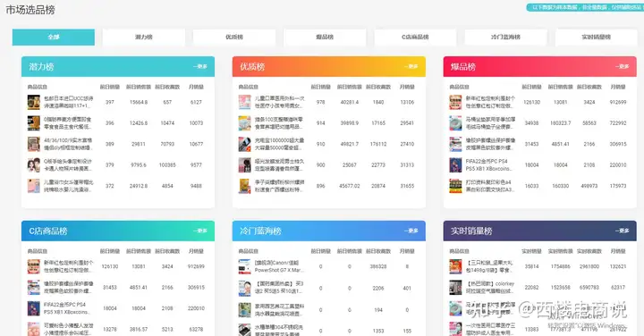The width and height of the screenshot is (644, 336).
Task: Open the thumbnail in the 24912.8 row
Action: tap(34, 186)
